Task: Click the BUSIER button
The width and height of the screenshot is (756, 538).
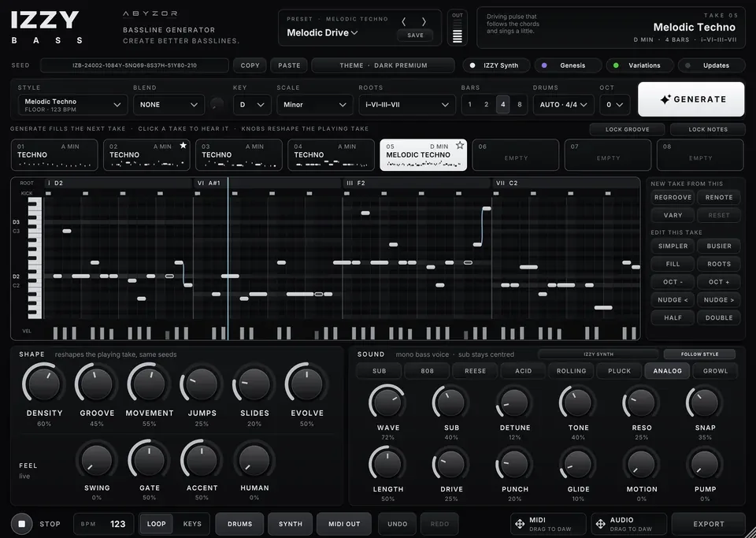Action: pos(719,246)
